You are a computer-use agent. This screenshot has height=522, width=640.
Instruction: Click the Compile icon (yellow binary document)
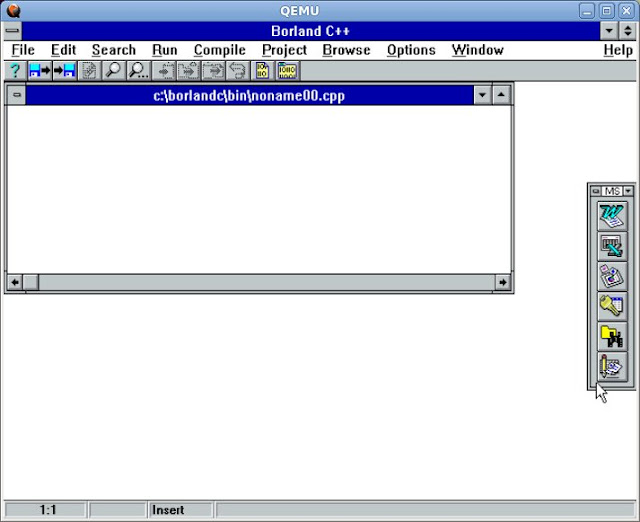click(262, 71)
